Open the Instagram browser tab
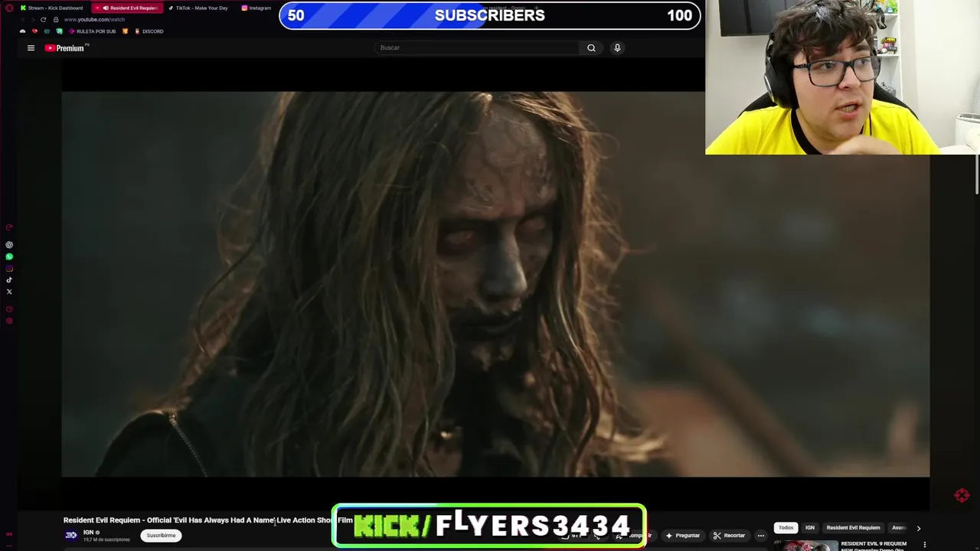Image resolution: width=980 pixels, height=551 pixels. pyautogui.click(x=256, y=8)
